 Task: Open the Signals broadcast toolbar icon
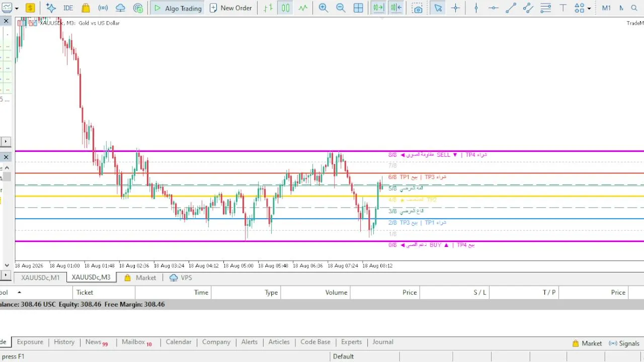click(103, 8)
